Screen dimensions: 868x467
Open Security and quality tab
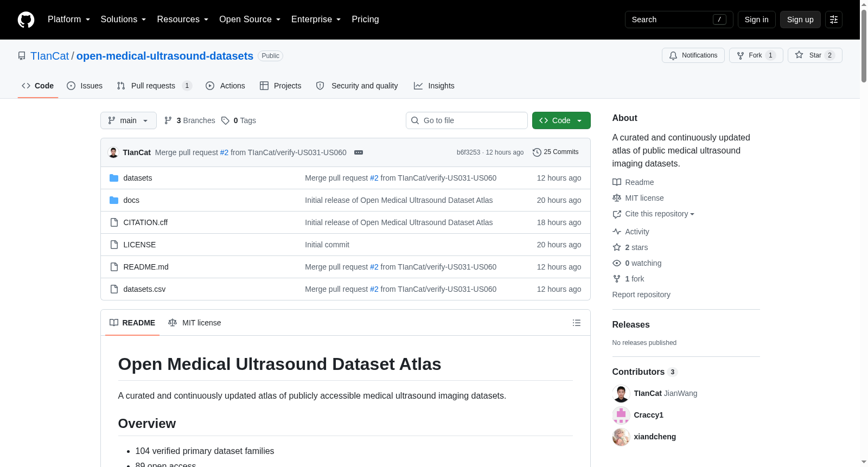[357, 86]
